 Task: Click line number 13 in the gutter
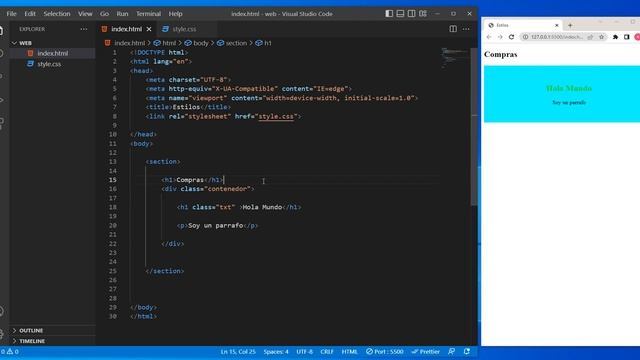[113, 162]
